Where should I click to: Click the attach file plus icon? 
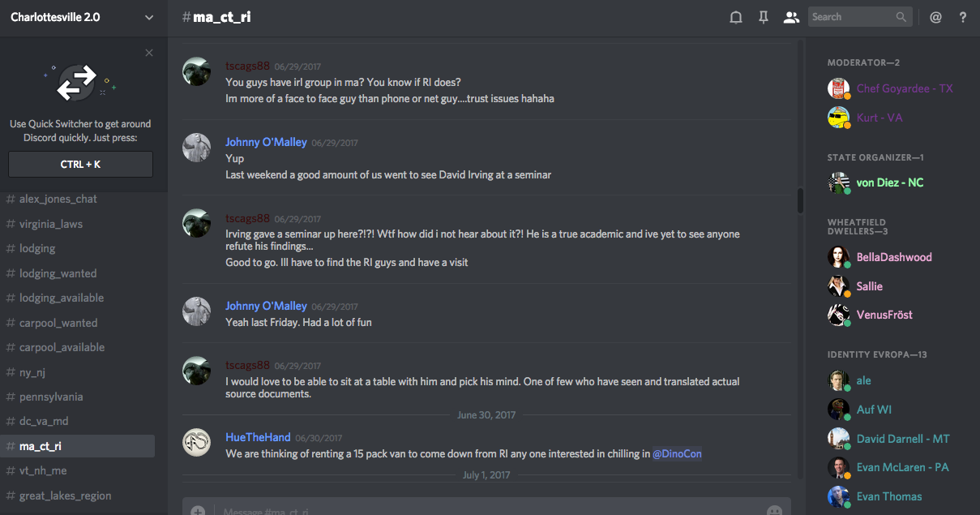click(x=198, y=511)
